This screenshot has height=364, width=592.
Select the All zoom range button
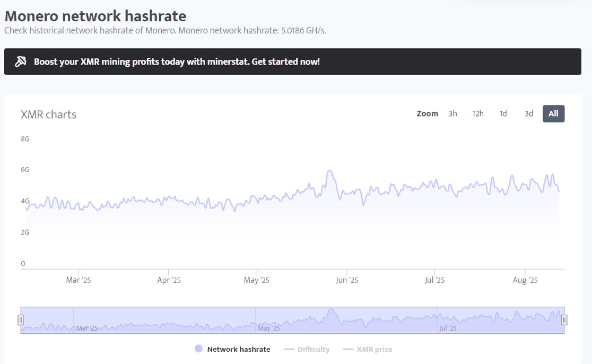553,113
